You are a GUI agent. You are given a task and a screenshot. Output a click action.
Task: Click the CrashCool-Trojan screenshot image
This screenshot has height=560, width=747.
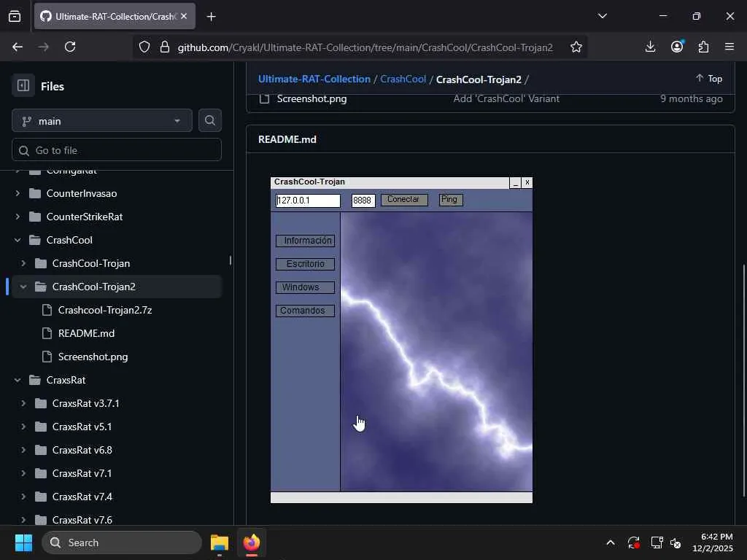(x=401, y=340)
